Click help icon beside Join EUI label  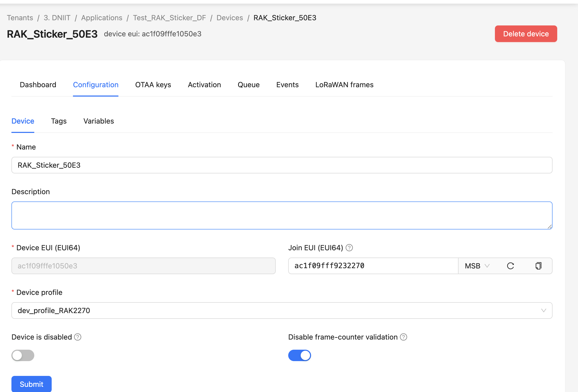(x=349, y=248)
